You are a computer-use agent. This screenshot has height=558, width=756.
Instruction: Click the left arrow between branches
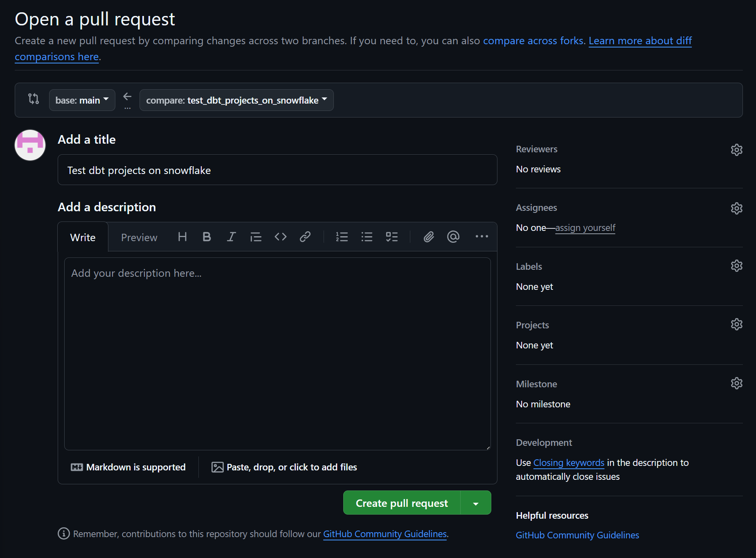click(x=127, y=97)
